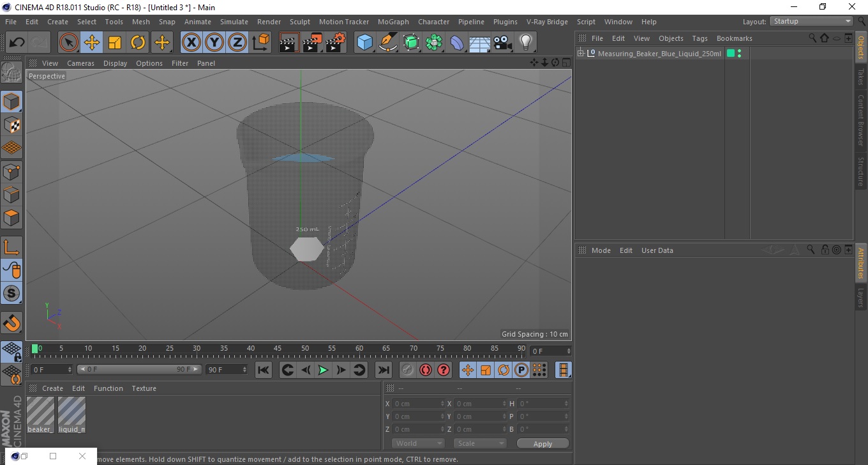Screen dimensions: 868x465
Task: Click the Record Active Objects button
Action: [x=407, y=370]
